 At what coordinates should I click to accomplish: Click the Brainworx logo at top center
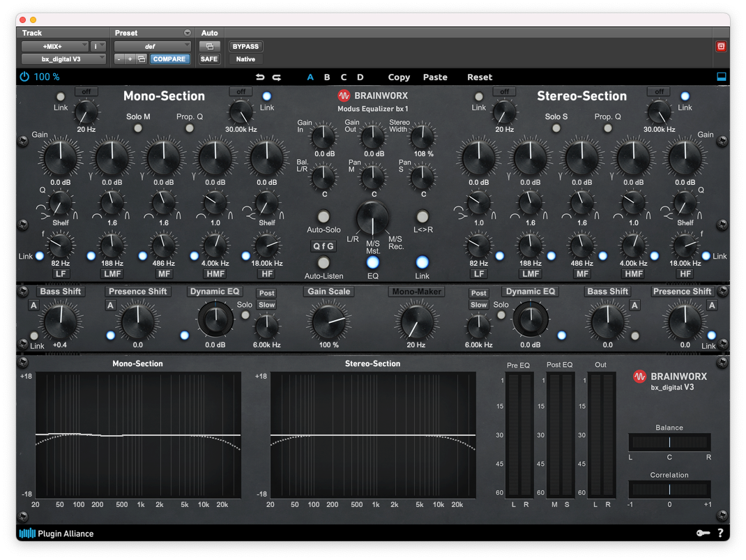[x=373, y=96]
